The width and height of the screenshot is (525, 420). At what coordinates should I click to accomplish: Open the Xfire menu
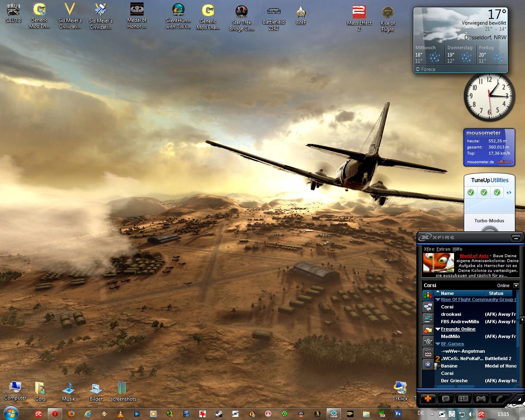[429, 249]
